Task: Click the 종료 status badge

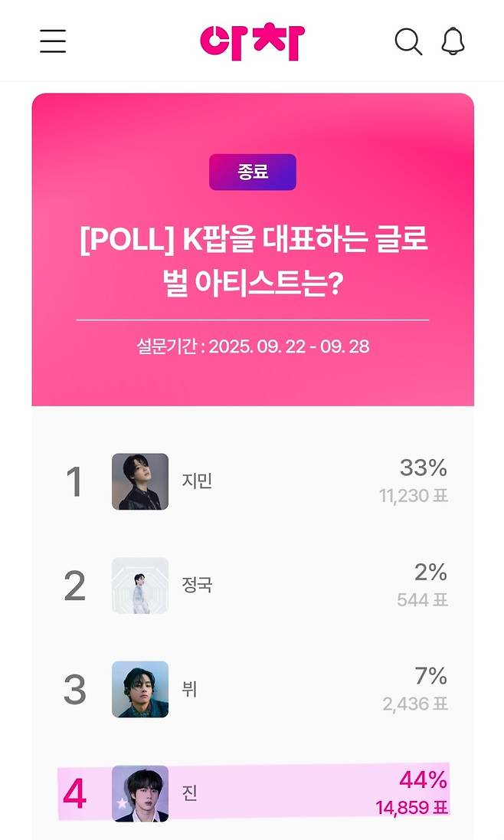Action: click(253, 172)
